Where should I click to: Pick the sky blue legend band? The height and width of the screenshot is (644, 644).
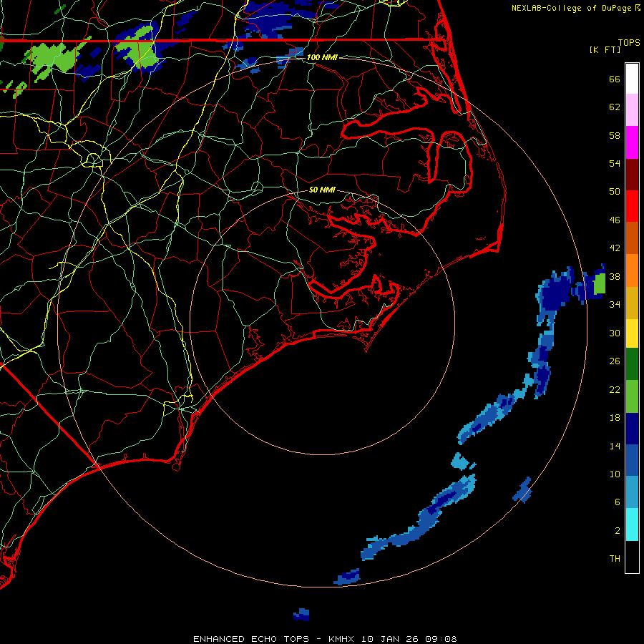tap(632, 492)
